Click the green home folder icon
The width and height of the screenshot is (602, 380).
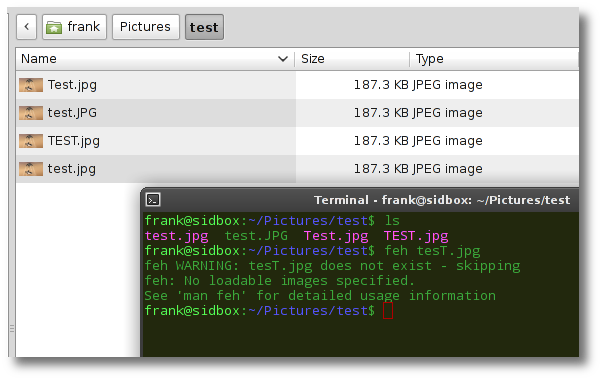click(54, 27)
